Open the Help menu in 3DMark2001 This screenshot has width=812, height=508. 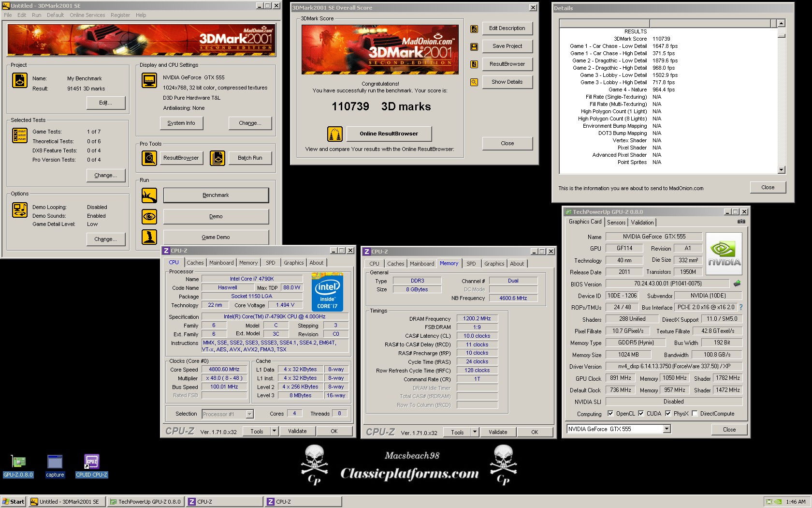[x=141, y=15]
